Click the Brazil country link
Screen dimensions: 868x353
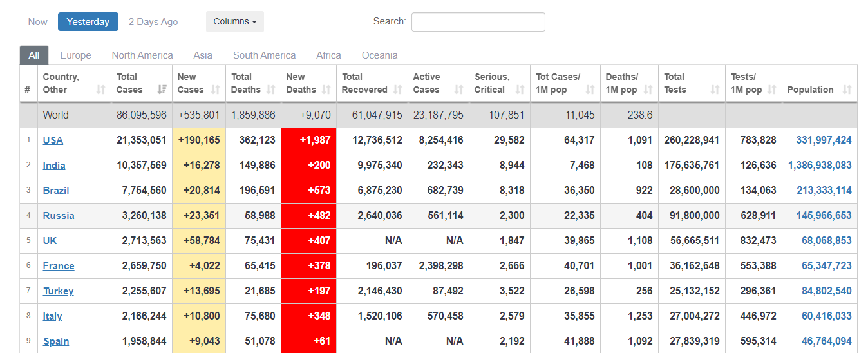pos(56,191)
